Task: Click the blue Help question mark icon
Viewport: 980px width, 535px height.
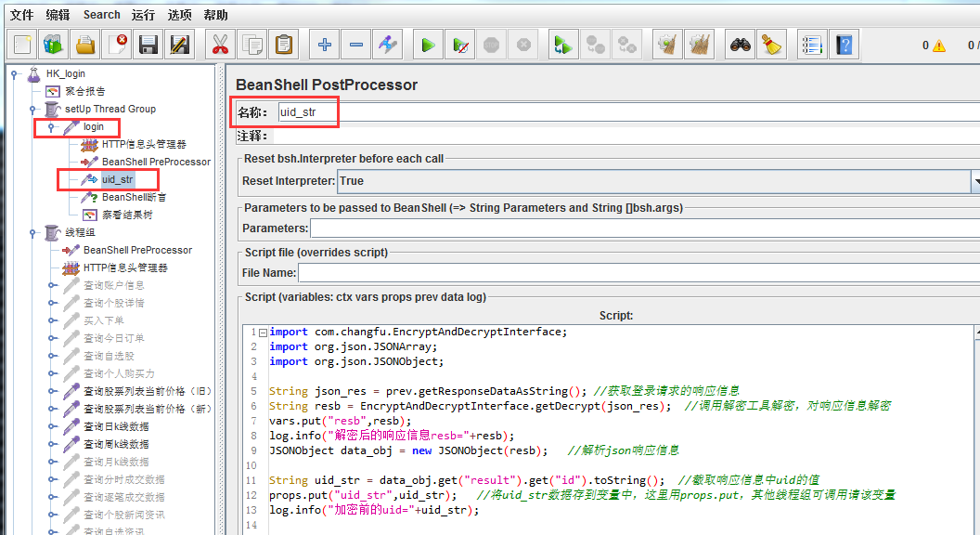Action: click(844, 45)
